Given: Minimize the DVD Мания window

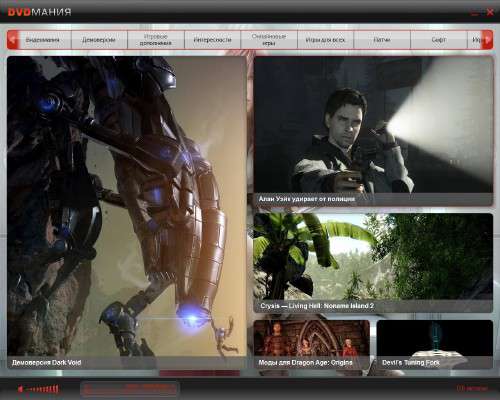Looking at the screenshot, I should pos(475,13).
